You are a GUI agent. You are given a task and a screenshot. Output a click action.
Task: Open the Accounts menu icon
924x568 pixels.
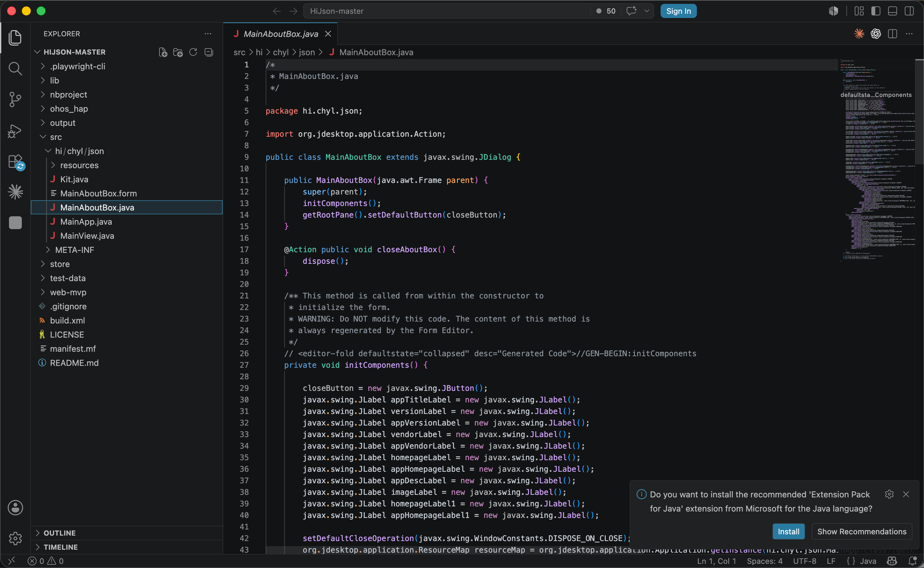coord(15,508)
